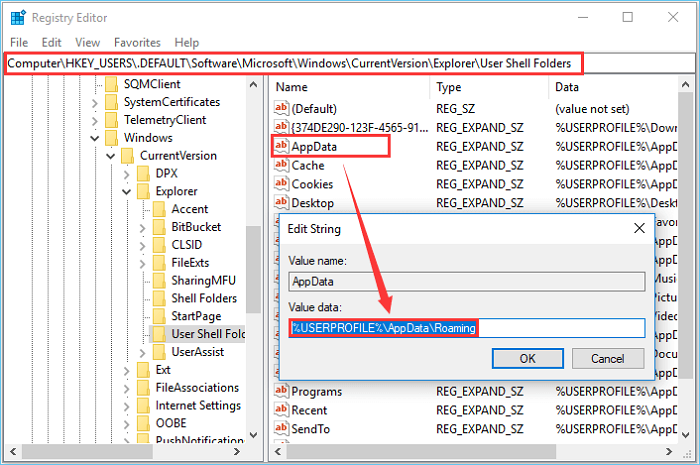Click the Programs value icon
700x465 pixels.
281,391
